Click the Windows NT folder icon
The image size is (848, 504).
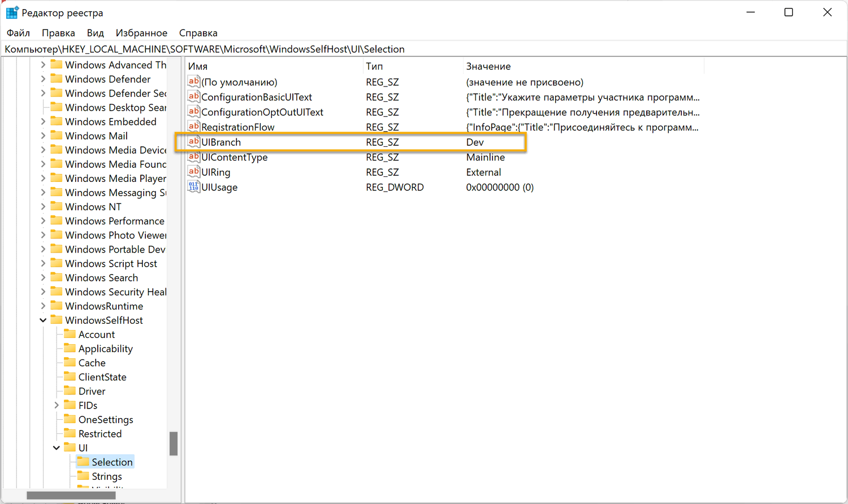click(x=56, y=206)
